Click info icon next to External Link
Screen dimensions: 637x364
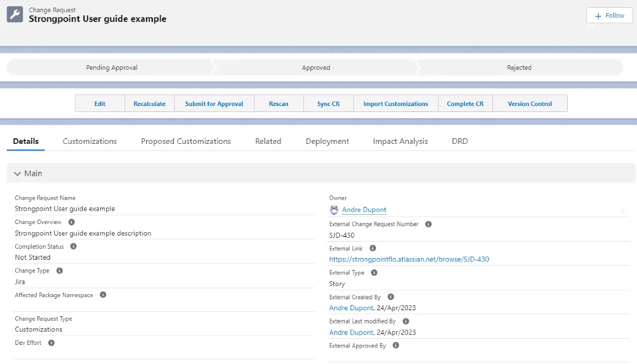(373, 248)
